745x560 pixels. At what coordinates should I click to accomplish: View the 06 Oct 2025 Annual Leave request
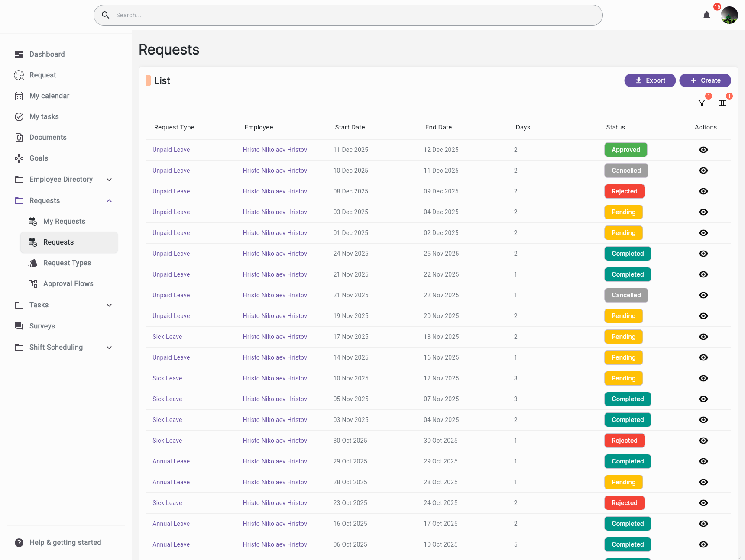click(x=703, y=544)
